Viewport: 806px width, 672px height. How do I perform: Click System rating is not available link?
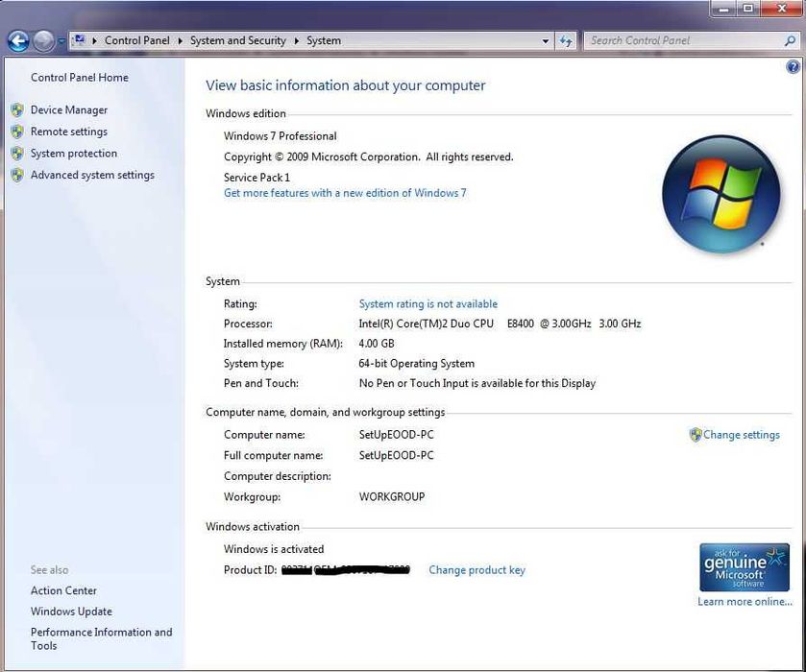click(x=428, y=303)
